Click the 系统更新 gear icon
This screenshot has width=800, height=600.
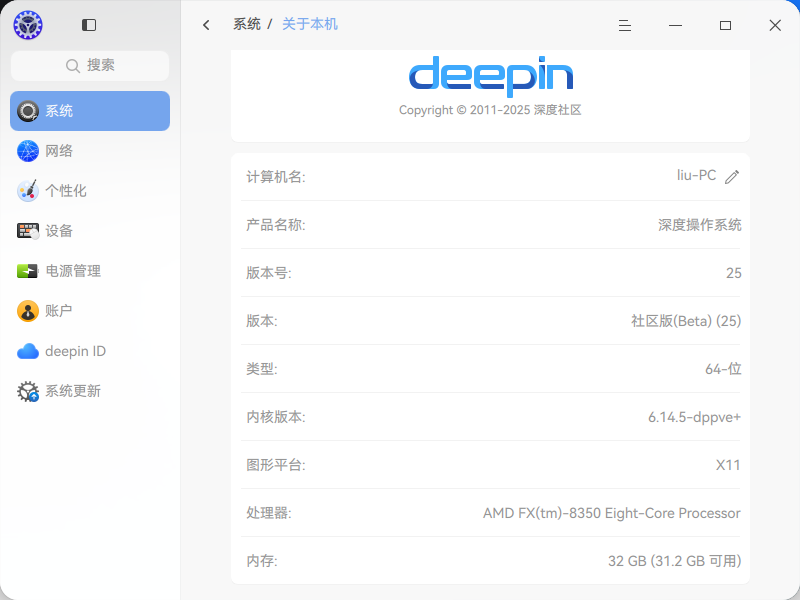28,391
